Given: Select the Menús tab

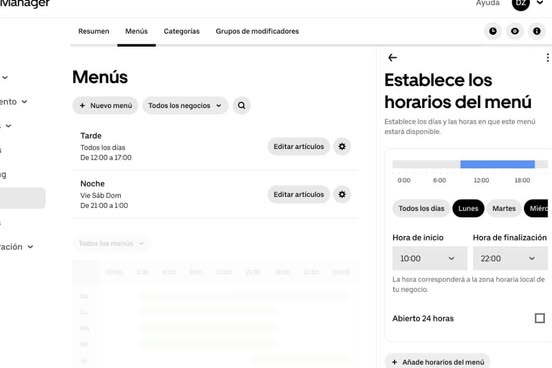Looking at the screenshot, I should pyautogui.click(x=137, y=31).
